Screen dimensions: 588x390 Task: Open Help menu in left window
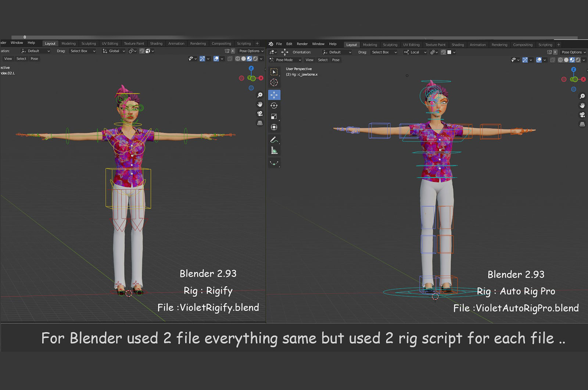[x=31, y=43]
